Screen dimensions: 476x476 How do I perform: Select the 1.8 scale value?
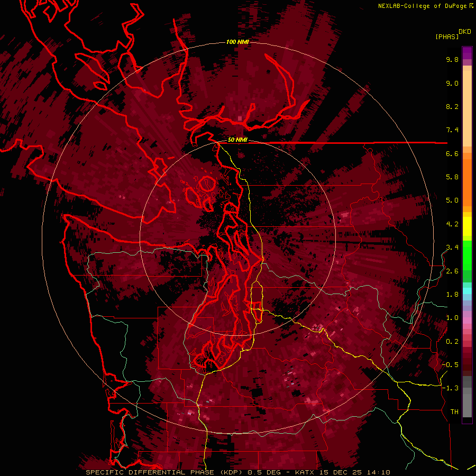452,295
